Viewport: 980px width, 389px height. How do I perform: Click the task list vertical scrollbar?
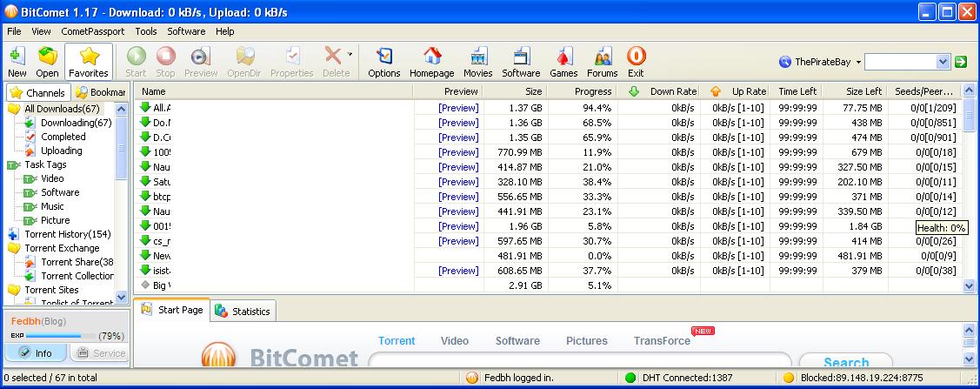pos(969,188)
